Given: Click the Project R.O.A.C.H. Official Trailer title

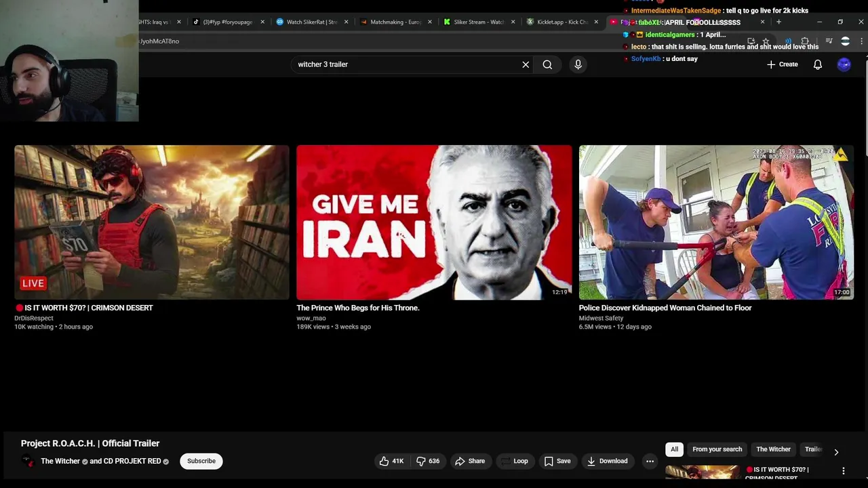Looking at the screenshot, I should tap(90, 443).
